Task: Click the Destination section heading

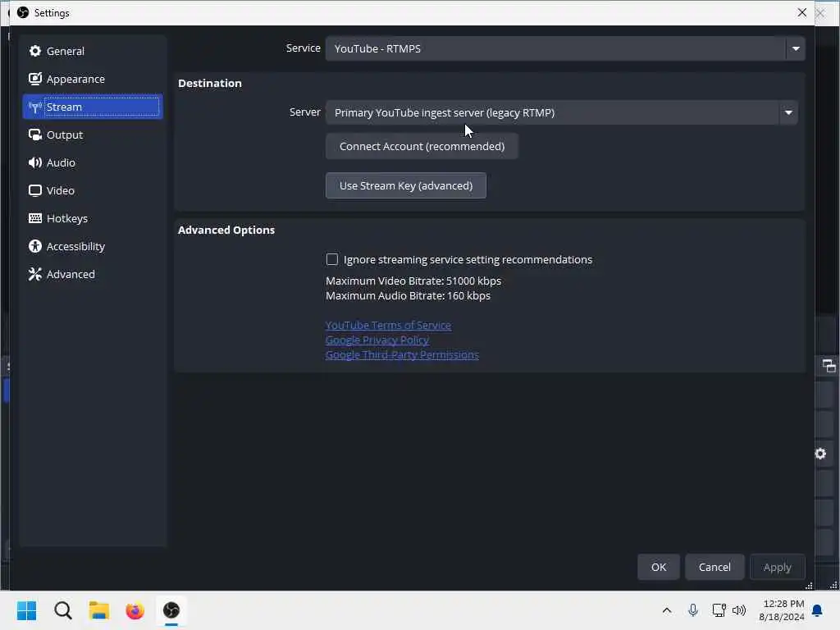Action: [x=210, y=83]
